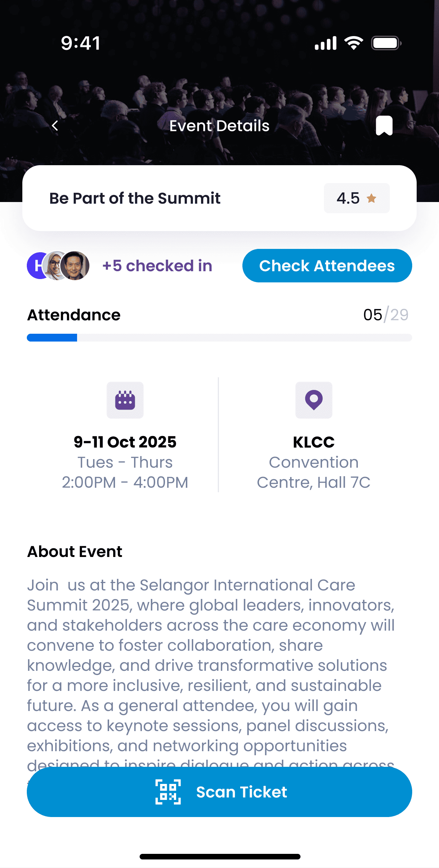Tap the gold star beside the 4.5 rating
This screenshot has width=439, height=868.
(372, 198)
